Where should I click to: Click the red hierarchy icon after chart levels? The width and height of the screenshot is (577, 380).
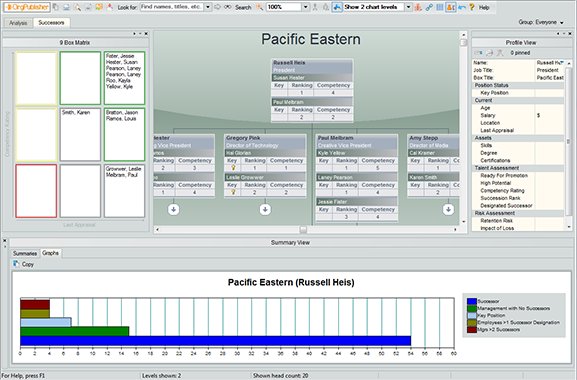point(418,7)
